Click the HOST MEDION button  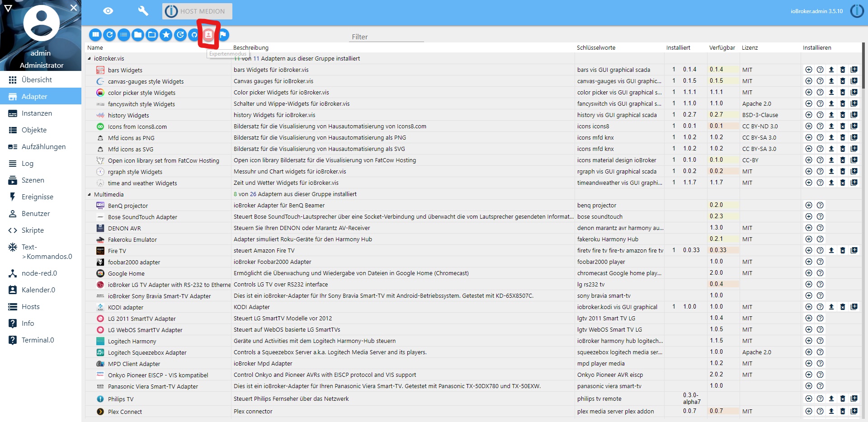click(197, 11)
